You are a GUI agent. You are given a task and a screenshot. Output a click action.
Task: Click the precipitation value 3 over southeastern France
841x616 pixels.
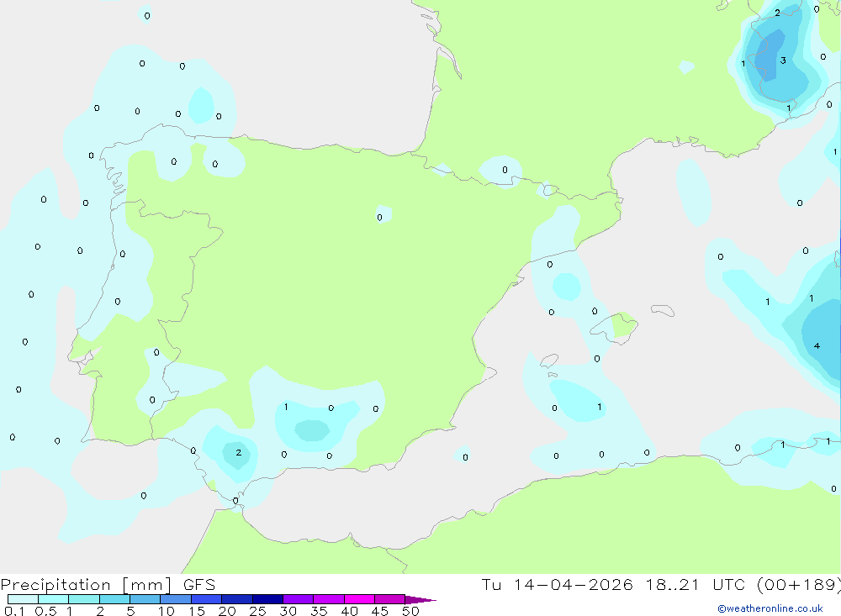coord(783,60)
